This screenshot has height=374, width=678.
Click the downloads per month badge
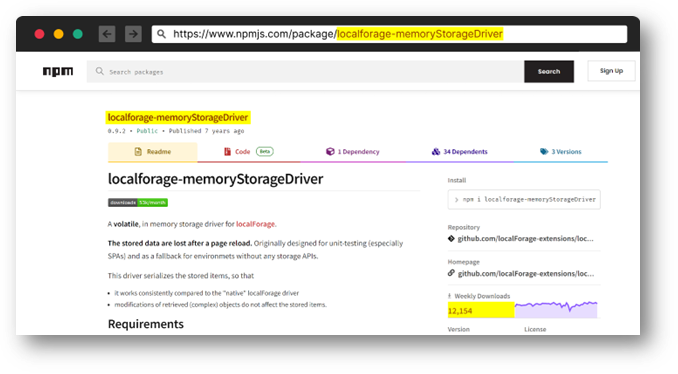pos(138,202)
